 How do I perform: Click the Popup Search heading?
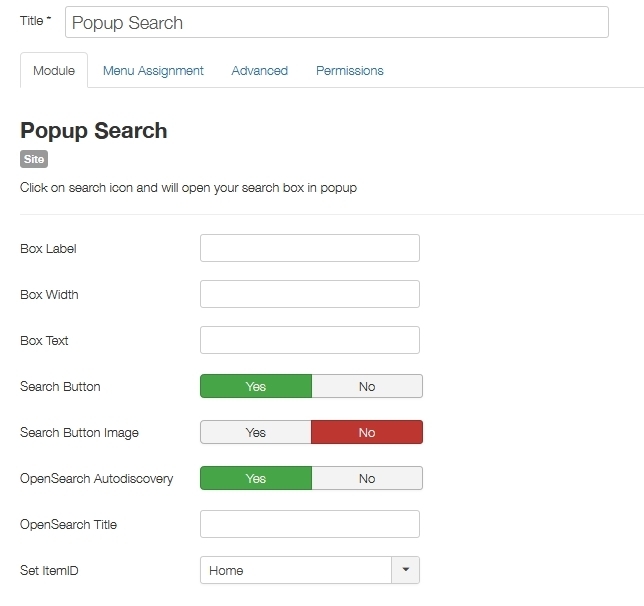pos(94,131)
